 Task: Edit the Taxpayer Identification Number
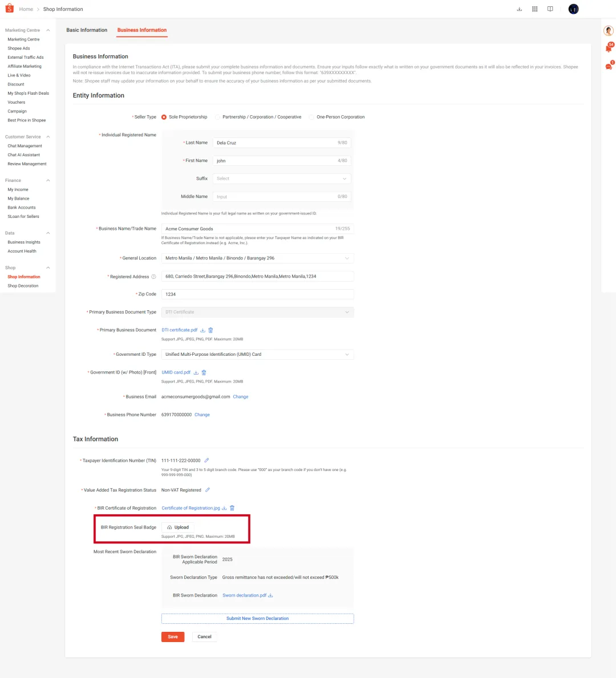coord(206,460)
